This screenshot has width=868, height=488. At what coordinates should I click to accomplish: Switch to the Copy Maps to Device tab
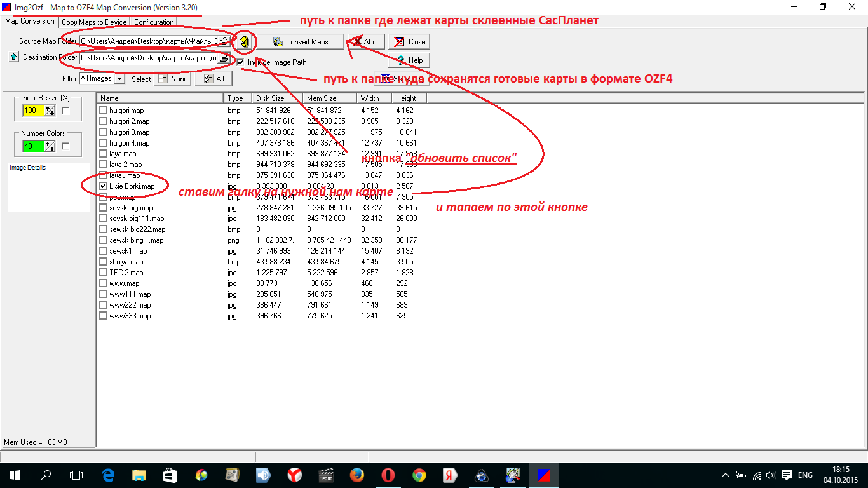[x=94, y=22]
